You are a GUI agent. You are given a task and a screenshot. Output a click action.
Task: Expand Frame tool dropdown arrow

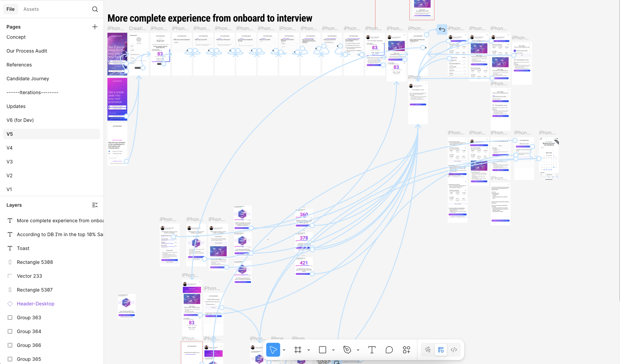[x=309, y=350]
